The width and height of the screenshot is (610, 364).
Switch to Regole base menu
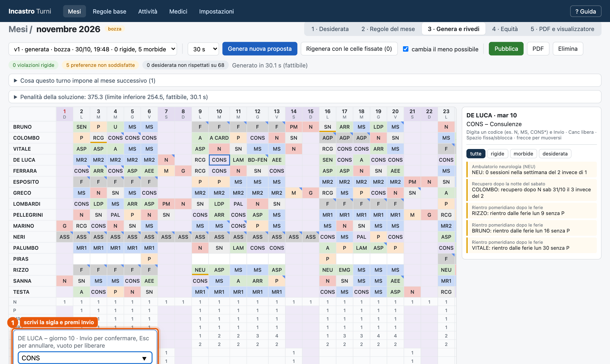coord(109,11)
